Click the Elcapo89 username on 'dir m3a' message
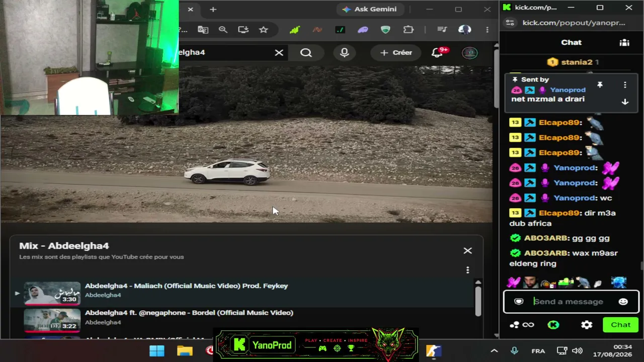 pyautogui.click(x=559, y=213)
